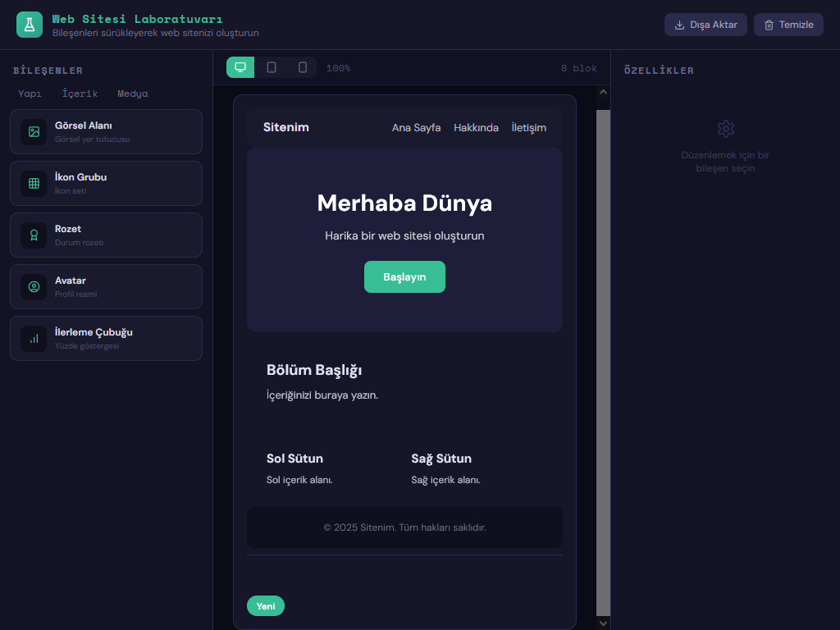This screenshot has width=840, height=630.
Task: Click the İletişim nav link
Action: coord(528,127)
